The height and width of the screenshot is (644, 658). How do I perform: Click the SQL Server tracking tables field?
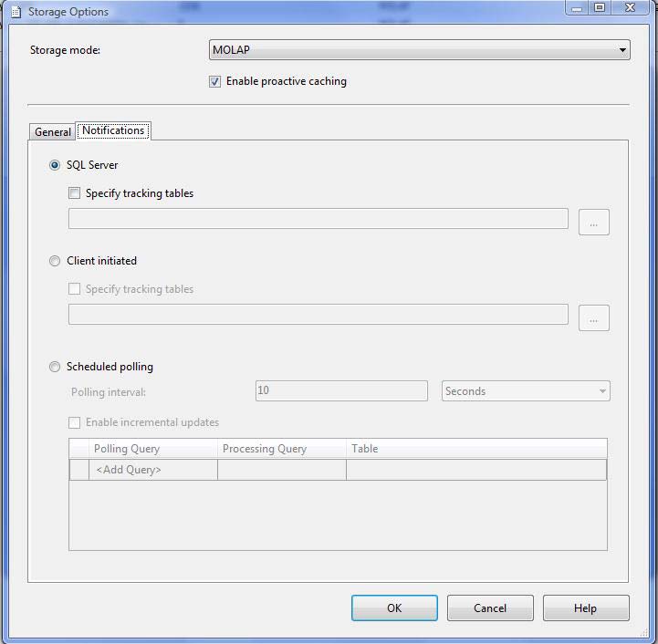pos(319,219)
